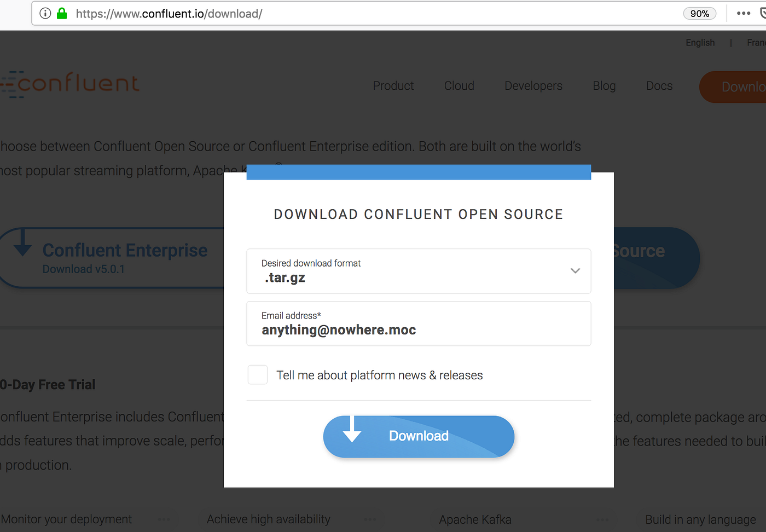Click the site information icon in address bar
This screenshot has height=532, width=766.
click(45, 13)
